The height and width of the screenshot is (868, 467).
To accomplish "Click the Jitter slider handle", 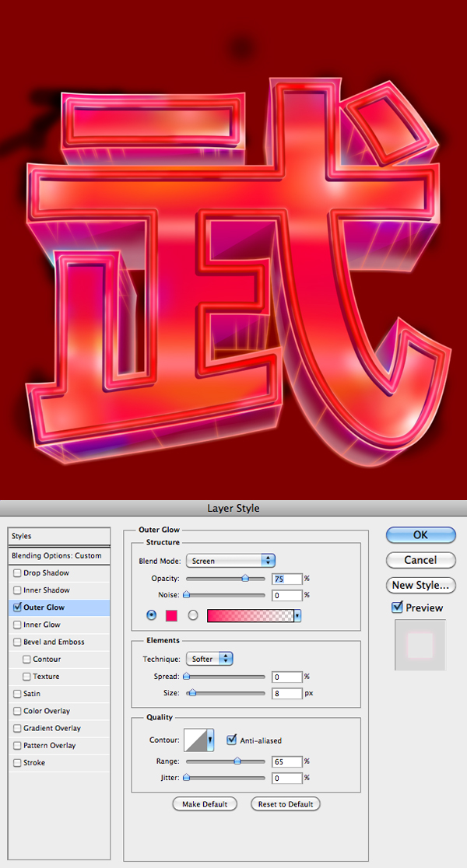I will [187, 778].
